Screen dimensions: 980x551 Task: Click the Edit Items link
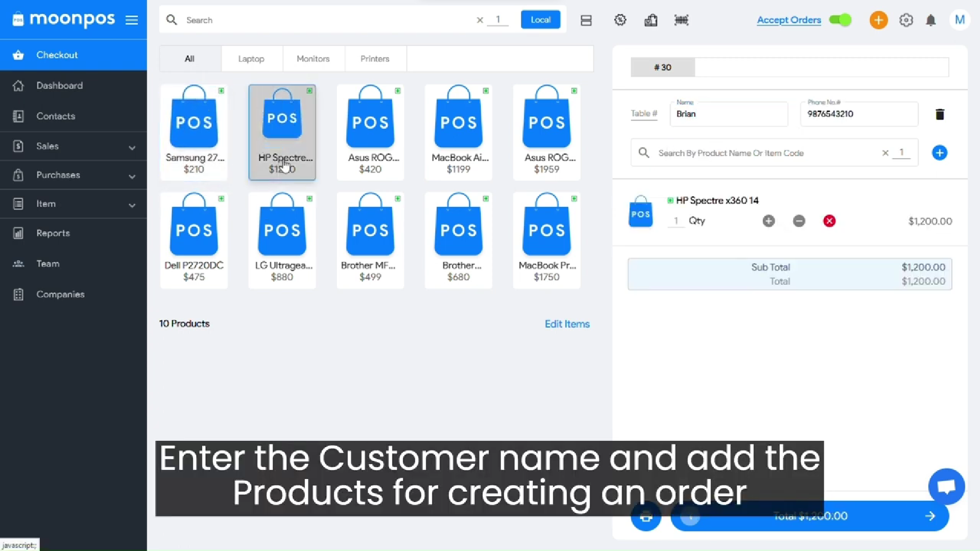pos(567,324)
